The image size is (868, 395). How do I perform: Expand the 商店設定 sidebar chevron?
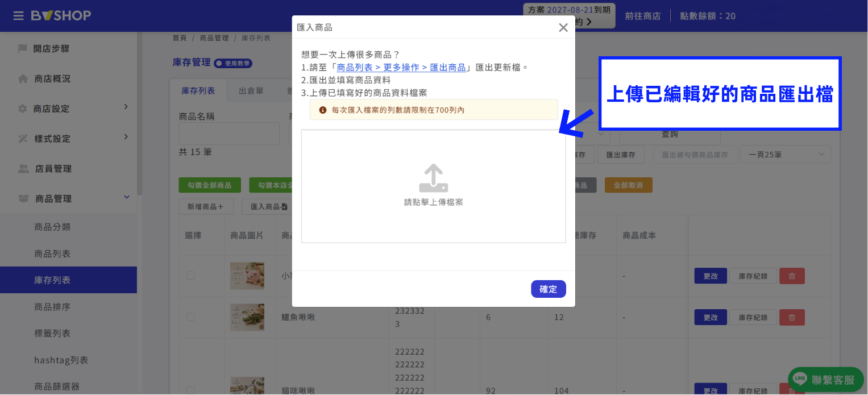pyautogui.click(x=126, y=107)
